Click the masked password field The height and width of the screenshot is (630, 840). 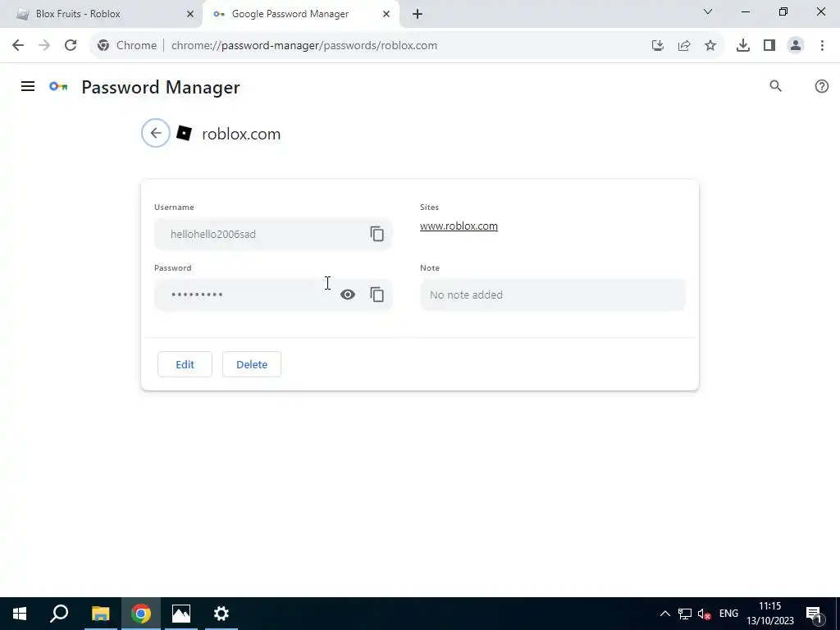(273, 294)
